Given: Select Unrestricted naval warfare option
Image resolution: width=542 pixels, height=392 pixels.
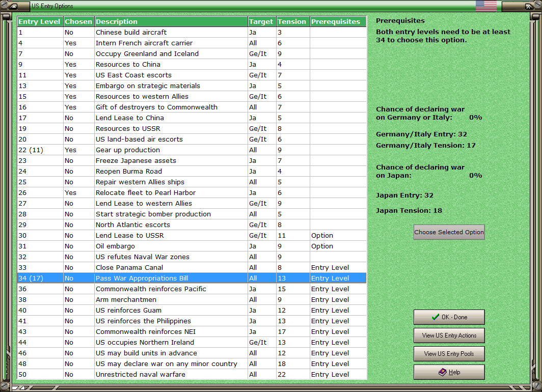Looking at the screenshot, I should coord(192,374).
